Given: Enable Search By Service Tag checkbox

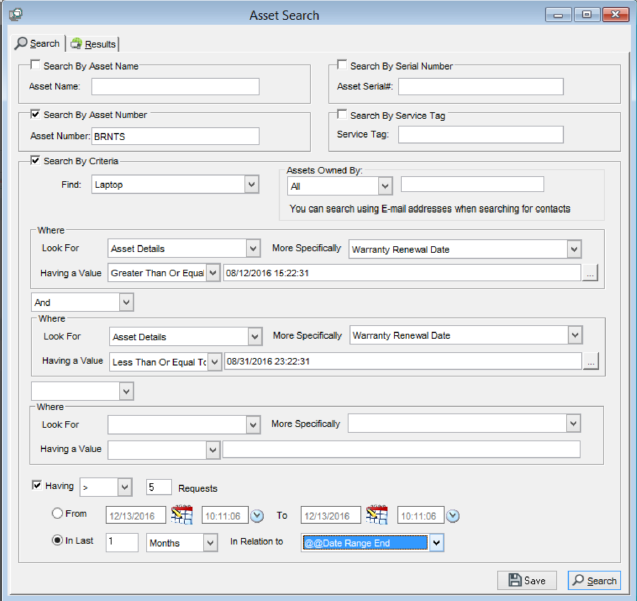Looking at the screenshot, I should click(342, 115).
